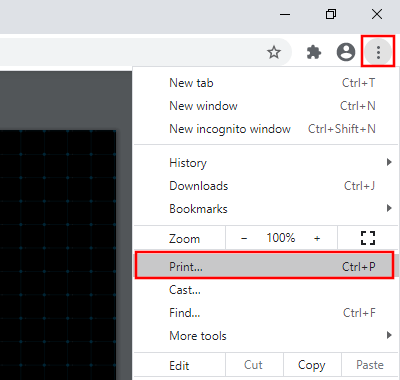The image size is (400, 380).
Task: Choose New window from the menu
Action: 266,106
